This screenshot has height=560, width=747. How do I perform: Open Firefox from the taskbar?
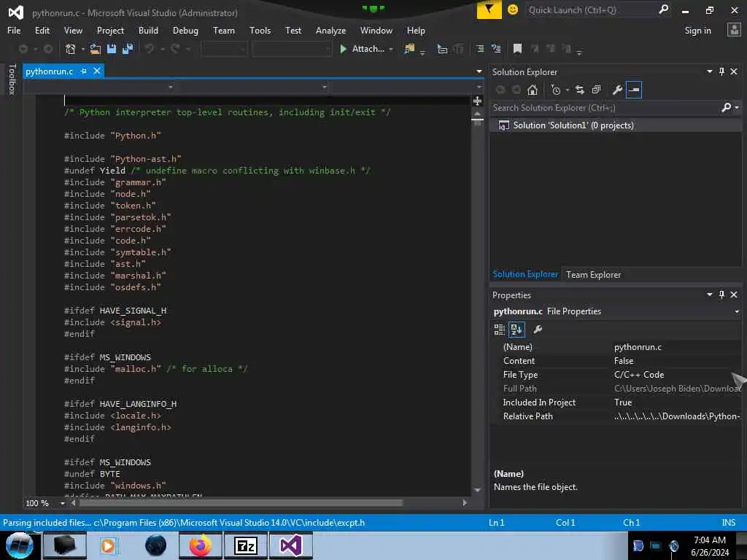200,545
